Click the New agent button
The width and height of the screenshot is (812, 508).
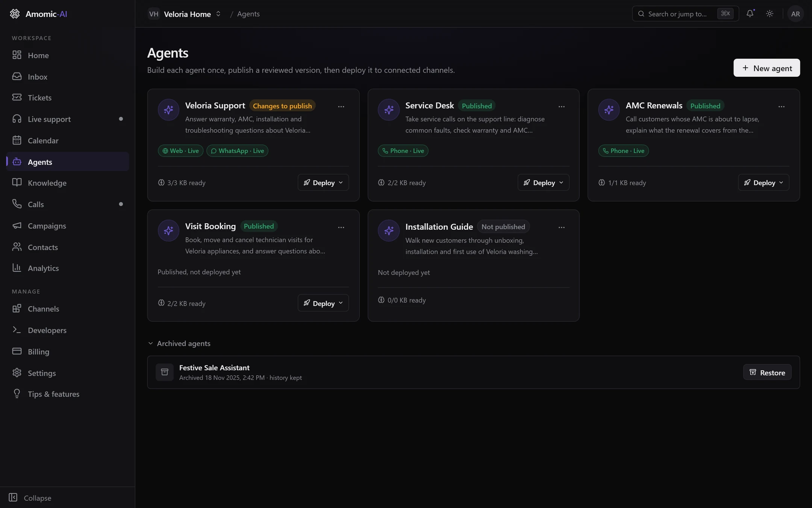point(767,68)
